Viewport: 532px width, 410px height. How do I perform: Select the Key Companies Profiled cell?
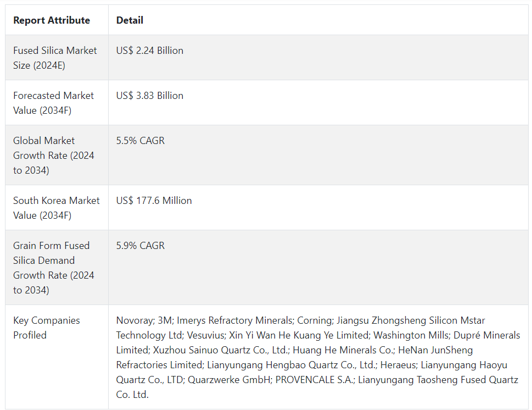pos(46,328)
